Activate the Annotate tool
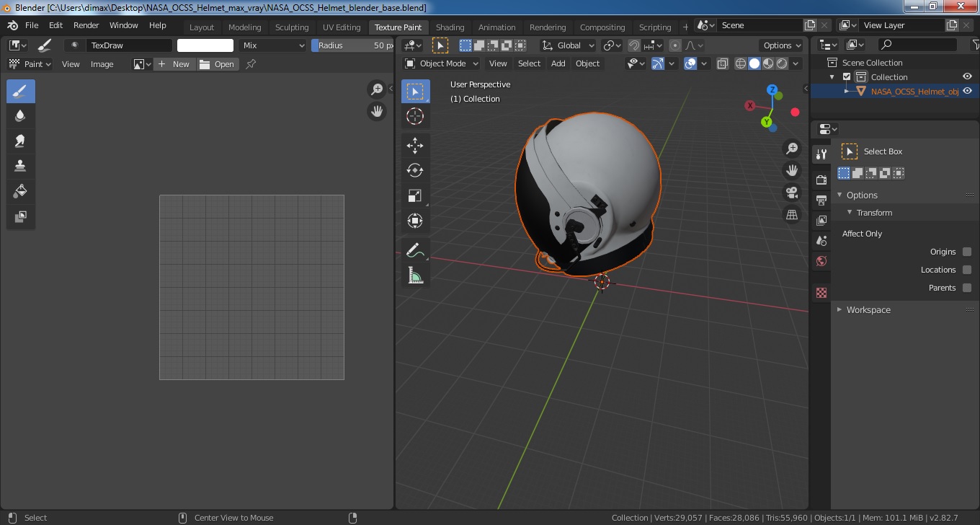 point(415,250)
